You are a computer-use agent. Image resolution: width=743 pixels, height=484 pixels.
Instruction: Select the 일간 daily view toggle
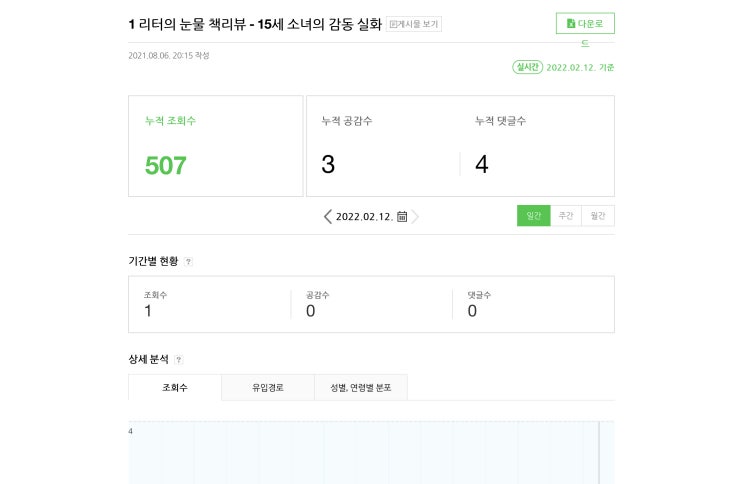(x=533, y=216)
